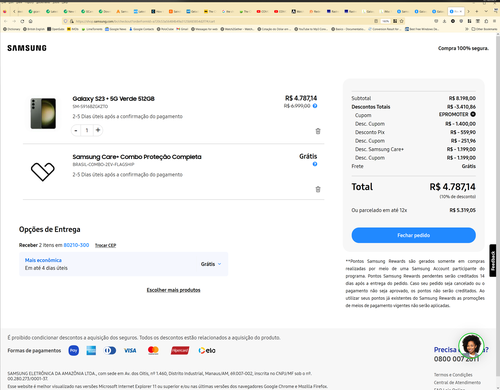This screenshot has width=500, height=390.
Task: Click the Mastercard payment icon
Action: click(x=153, y=350)
